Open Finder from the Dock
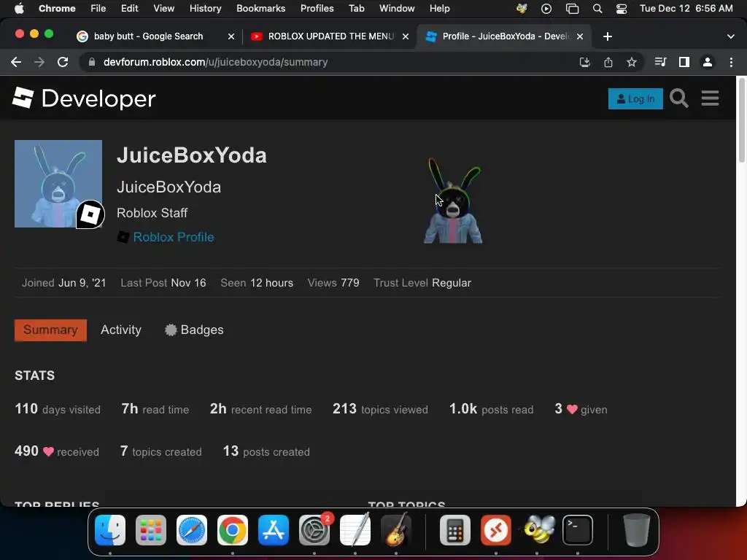Image resolution: width=747 pixels, height=560 pixels. pos(110,530)
